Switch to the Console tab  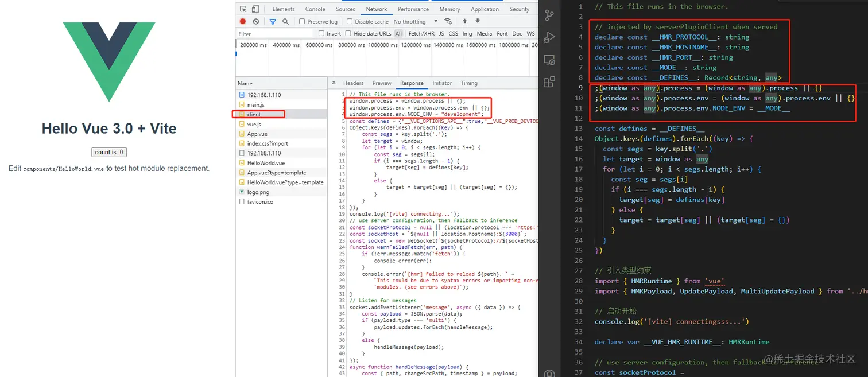click(315, 9)
